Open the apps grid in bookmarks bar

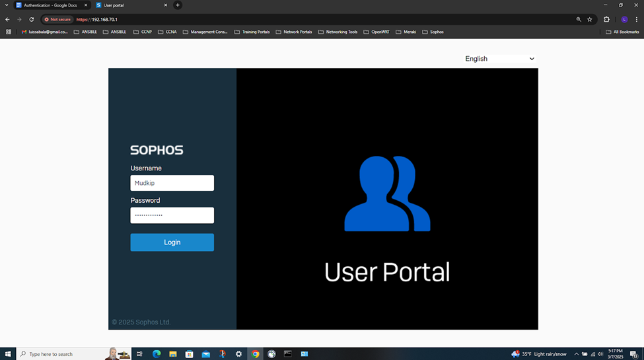(9, 32)
